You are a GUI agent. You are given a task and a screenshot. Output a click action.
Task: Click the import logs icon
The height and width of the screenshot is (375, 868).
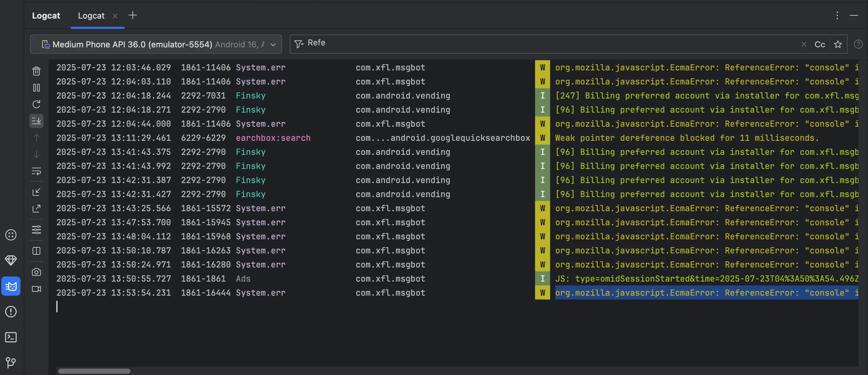(x=36, y=192)
